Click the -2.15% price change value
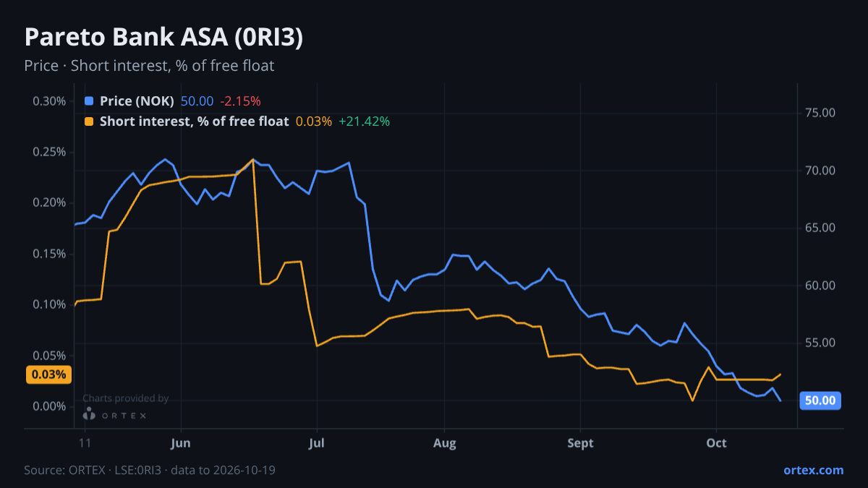 (240, 101)
